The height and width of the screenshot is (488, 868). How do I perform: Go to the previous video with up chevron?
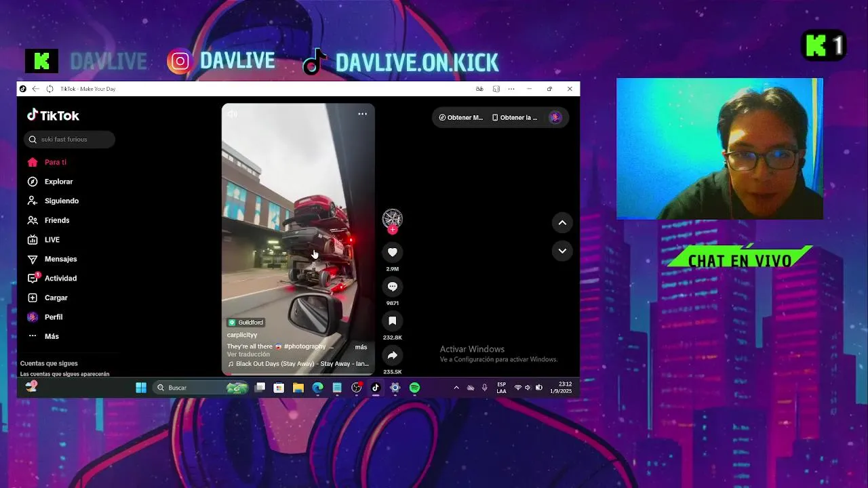562,223
